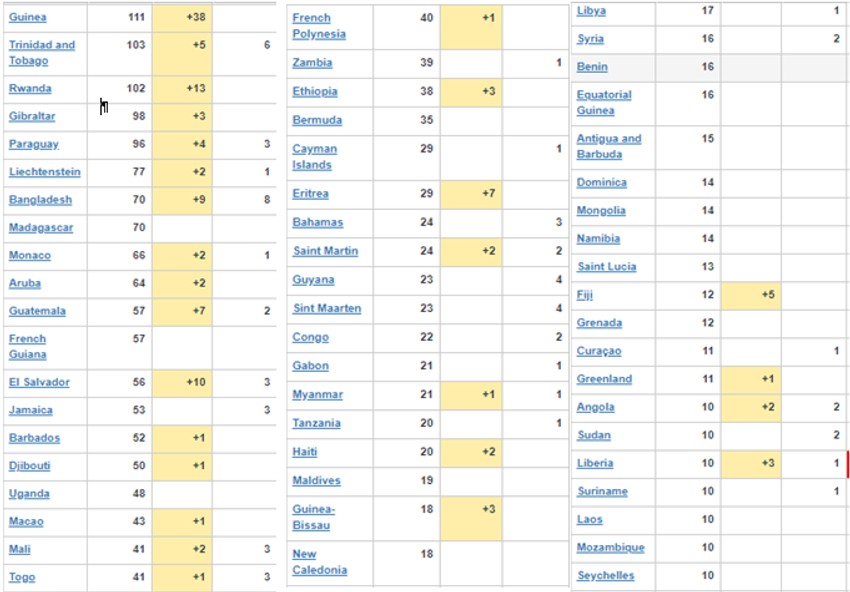
Task: Select the Ethiopia link
Action: 315,92
